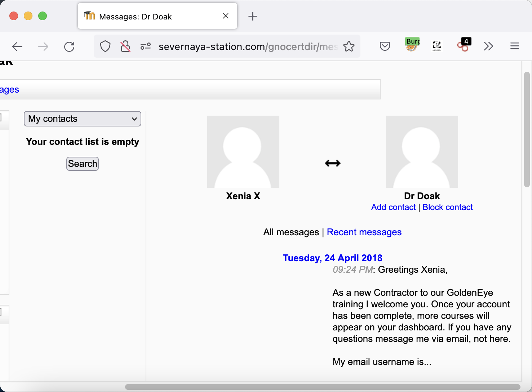The height and width of the screenshot is (392, 532).
Task: Save page to Pocket
Action: 385,46
